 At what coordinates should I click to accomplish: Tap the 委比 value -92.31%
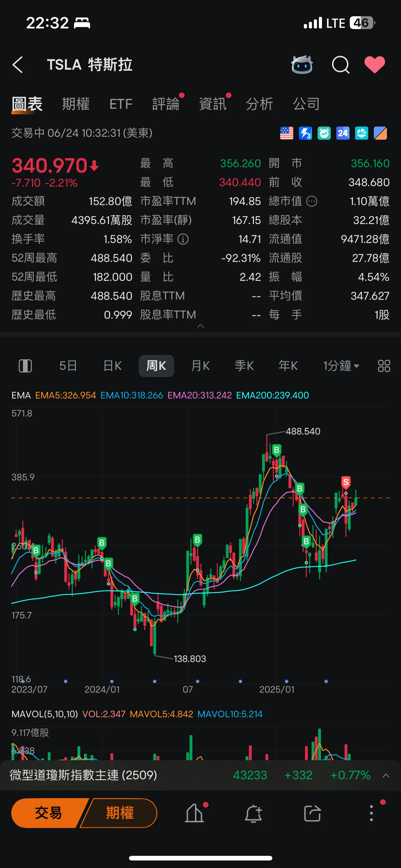(x=241, y=258)
